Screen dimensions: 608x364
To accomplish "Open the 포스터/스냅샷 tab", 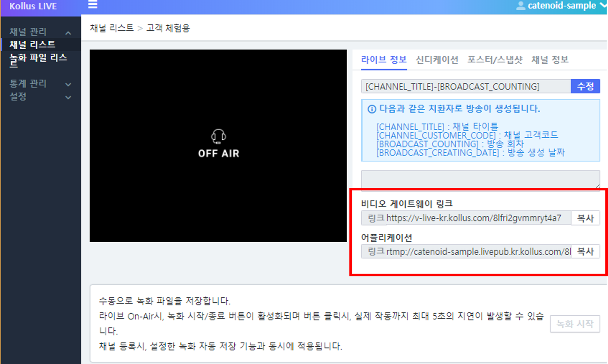I will click(495, 60).
